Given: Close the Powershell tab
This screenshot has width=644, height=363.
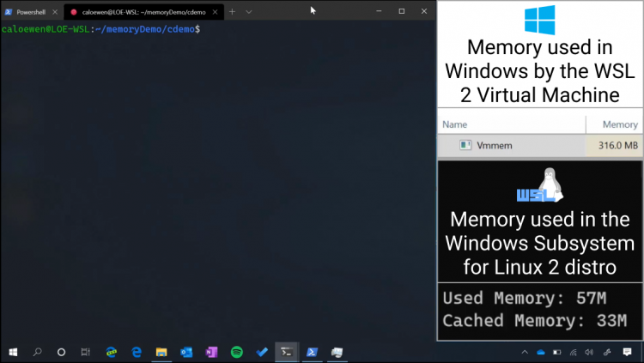Looking at the screenshot, I should pos(56,11).
